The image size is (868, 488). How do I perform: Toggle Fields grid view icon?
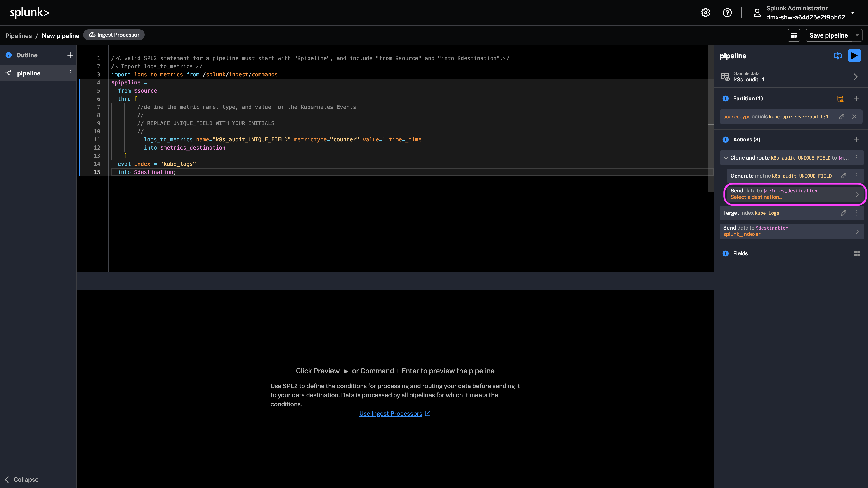click(857, 253)
